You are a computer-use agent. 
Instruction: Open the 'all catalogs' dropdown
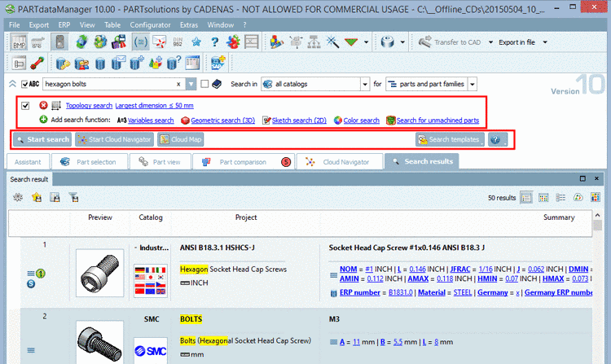(x=365, y=84)
